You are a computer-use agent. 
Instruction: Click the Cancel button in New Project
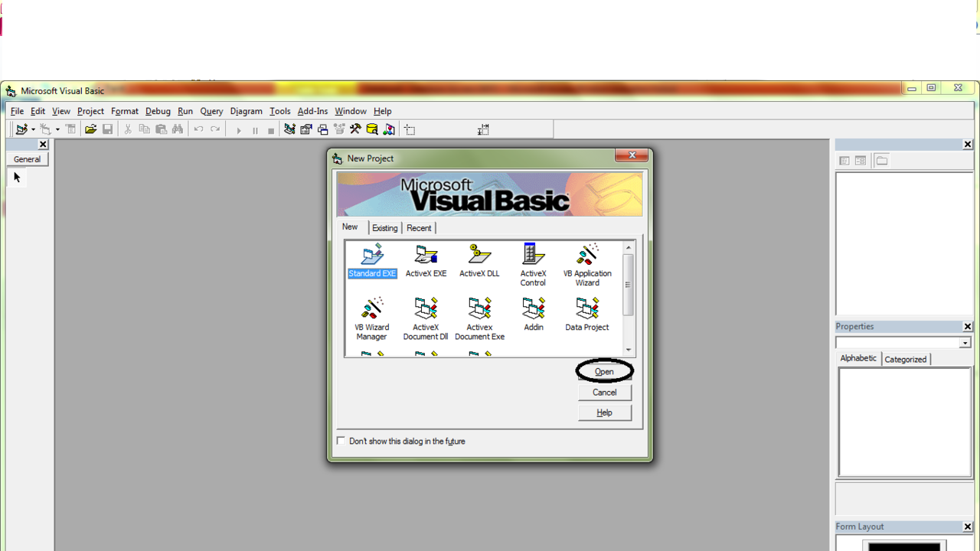tap(604, 393)
